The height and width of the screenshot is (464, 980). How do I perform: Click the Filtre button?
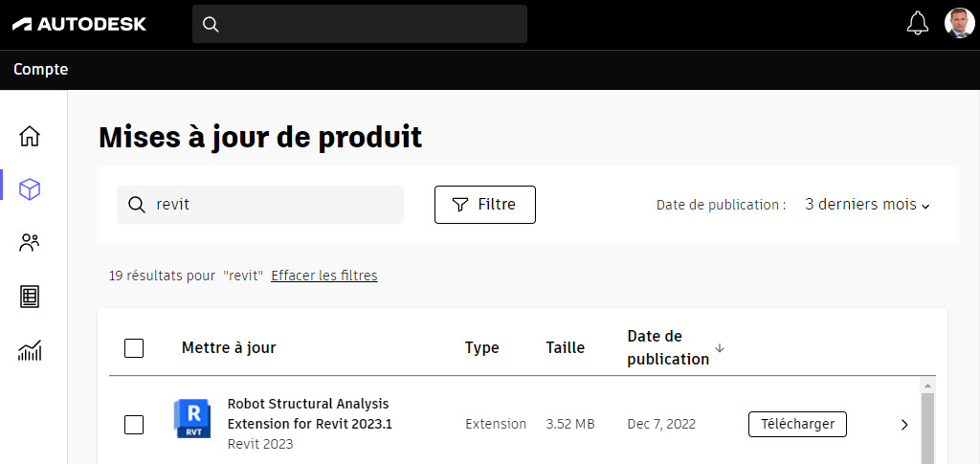(x=485, y=204)
